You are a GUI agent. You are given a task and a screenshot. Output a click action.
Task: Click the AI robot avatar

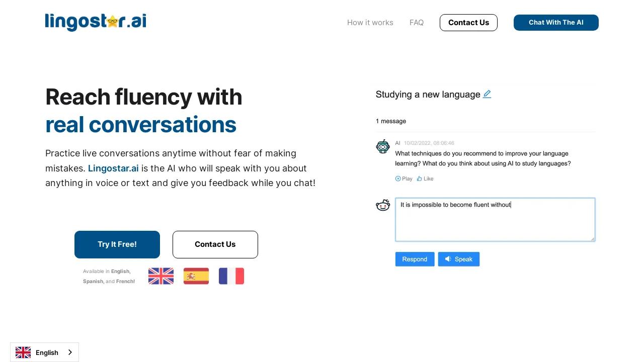click(x=383, y=146)
